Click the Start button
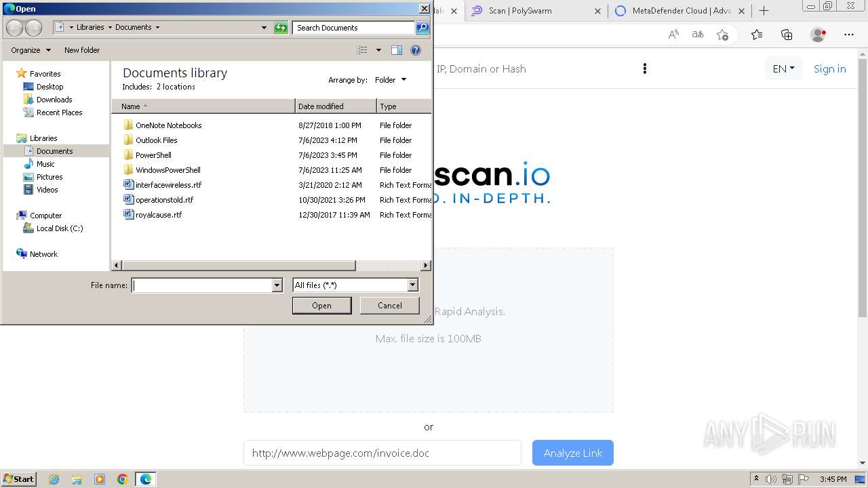868x488 pixels. point(19,479)
